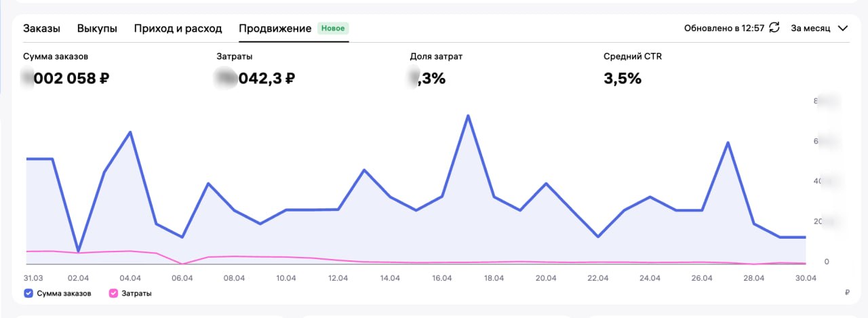Select the Приход и расход tab
The height and width of the screenshot is (318, 868).
click(178, 28)
